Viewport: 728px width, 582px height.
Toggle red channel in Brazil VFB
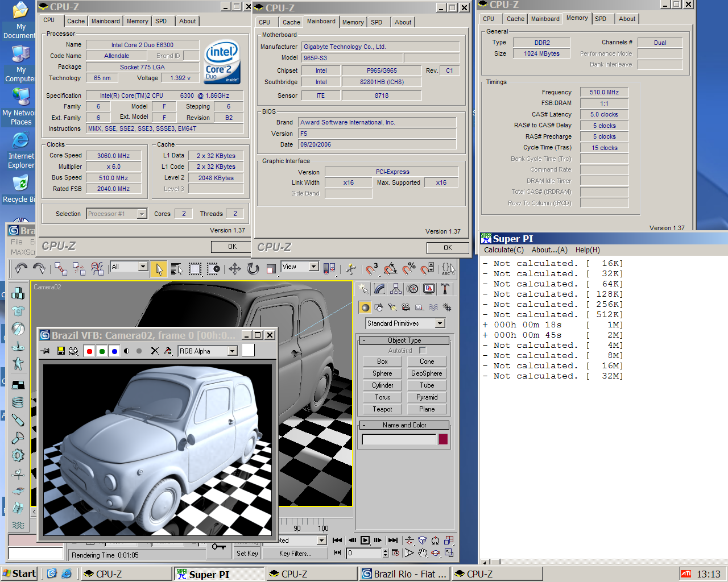(89, 351)
